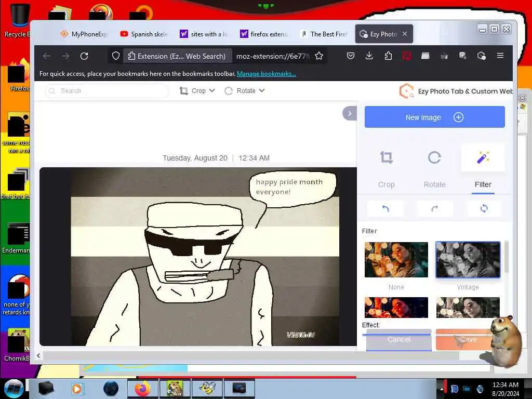The width and height of the screenshot is (532, 399).
Task: Bookmark this page with the star icon
Action: (x=319, y=56)
